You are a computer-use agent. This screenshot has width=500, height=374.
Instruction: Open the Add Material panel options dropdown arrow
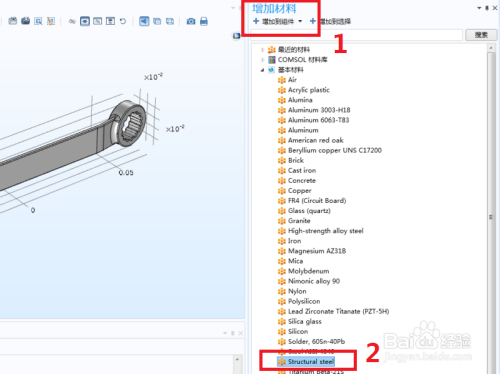(x=479, y=8)
